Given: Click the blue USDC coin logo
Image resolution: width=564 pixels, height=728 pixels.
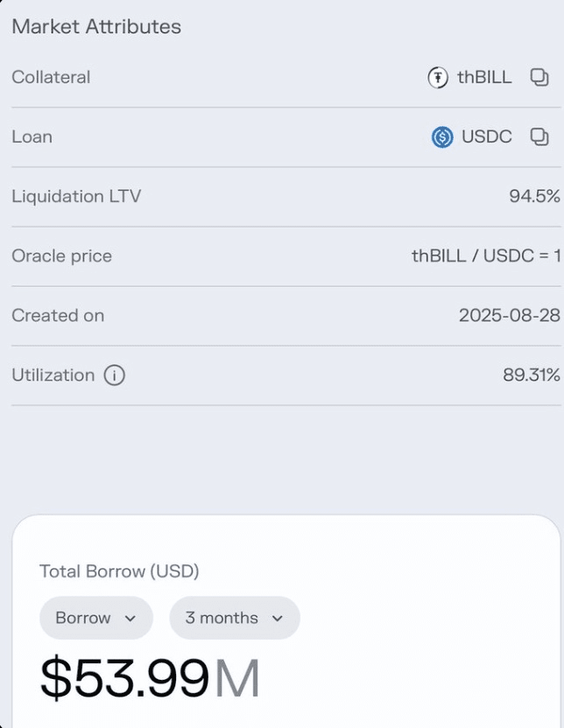Looking at the screenshot, I should coord(442,137).
